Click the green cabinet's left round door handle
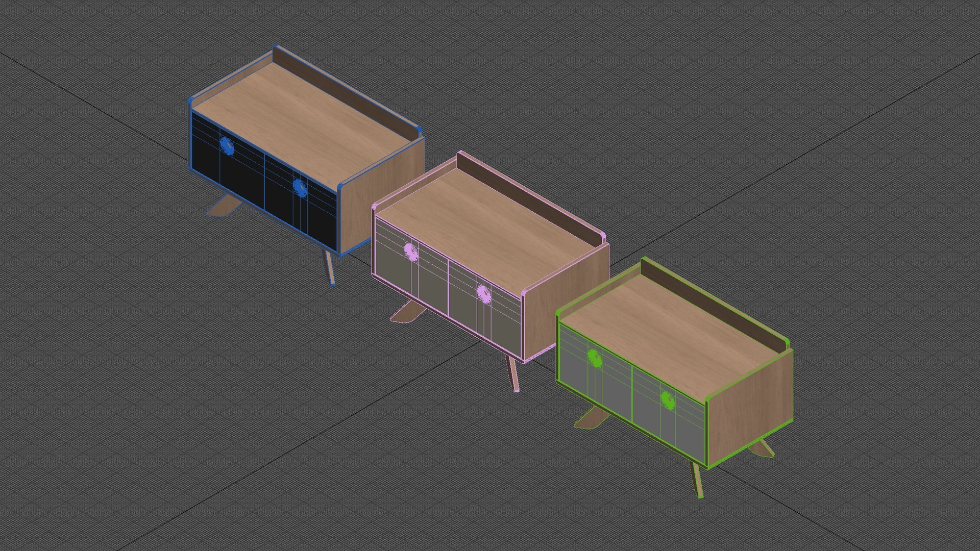This screenshot has width=980, height=551. tap(595, 358)
